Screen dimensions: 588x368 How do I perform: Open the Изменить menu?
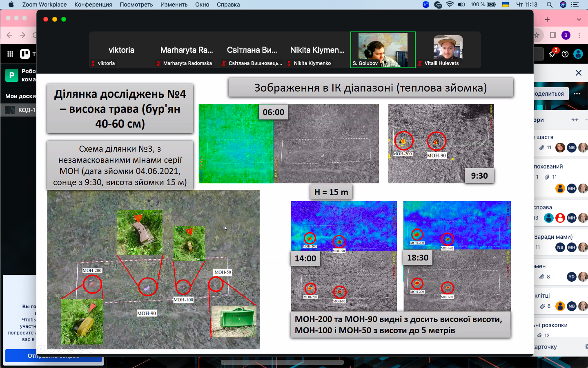coord(174,4)
